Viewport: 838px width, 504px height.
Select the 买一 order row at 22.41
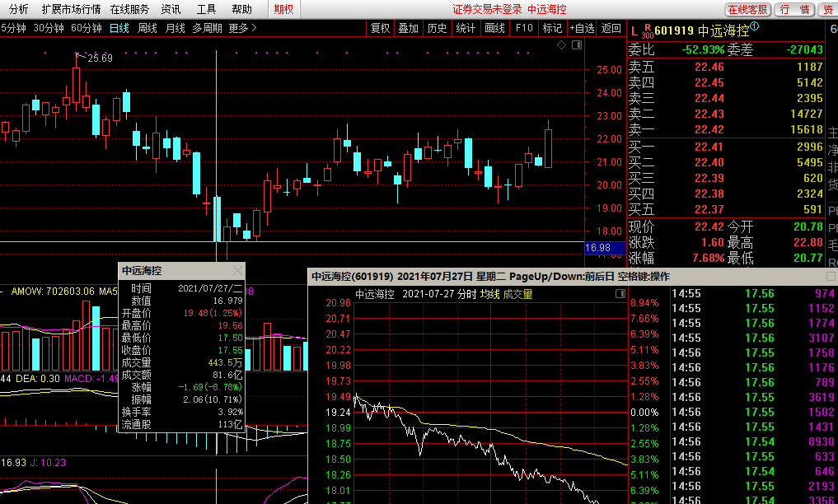tap(726, 147)
